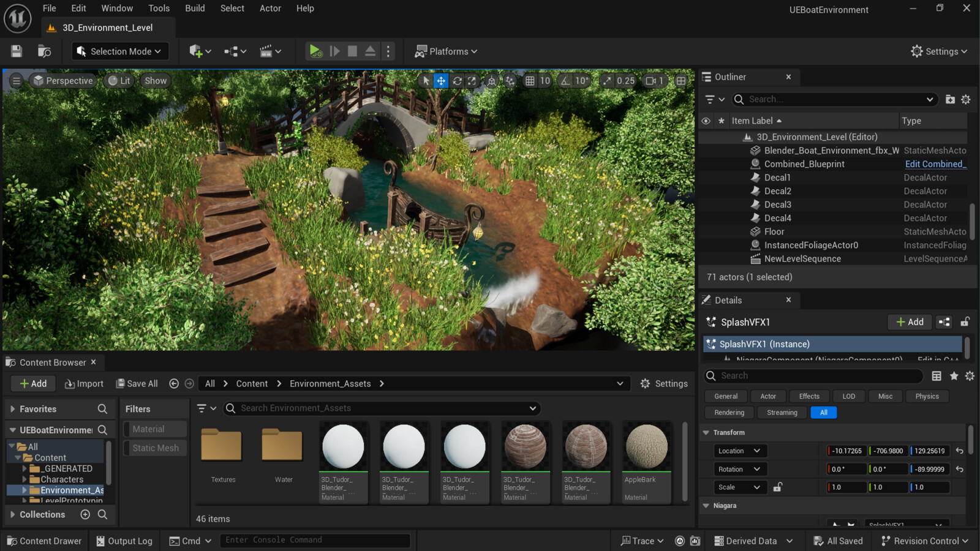Click the Save Current Level icon
This screenshot has height=551, width=980.
click(x=16, y=51)
